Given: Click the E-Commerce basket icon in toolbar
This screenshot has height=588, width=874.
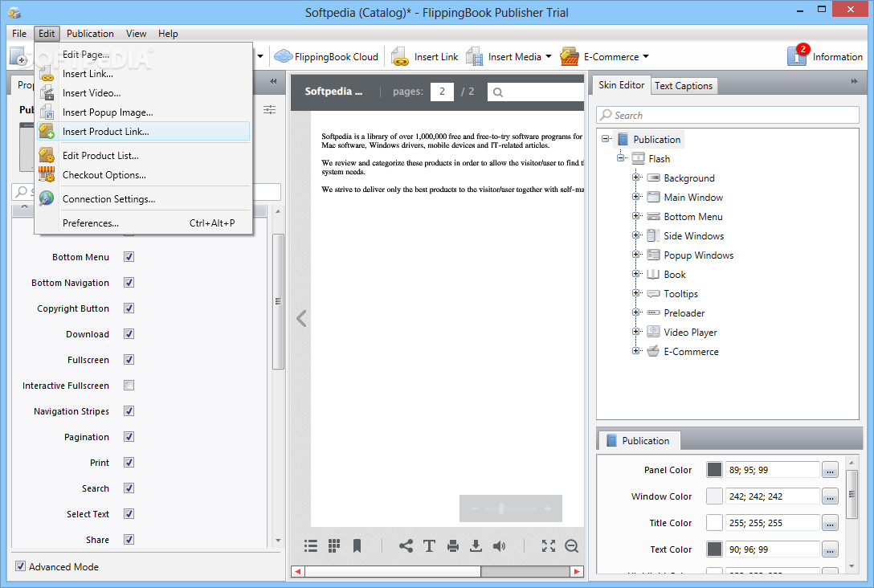Looking at the screenshot, I should pos(570,56).
